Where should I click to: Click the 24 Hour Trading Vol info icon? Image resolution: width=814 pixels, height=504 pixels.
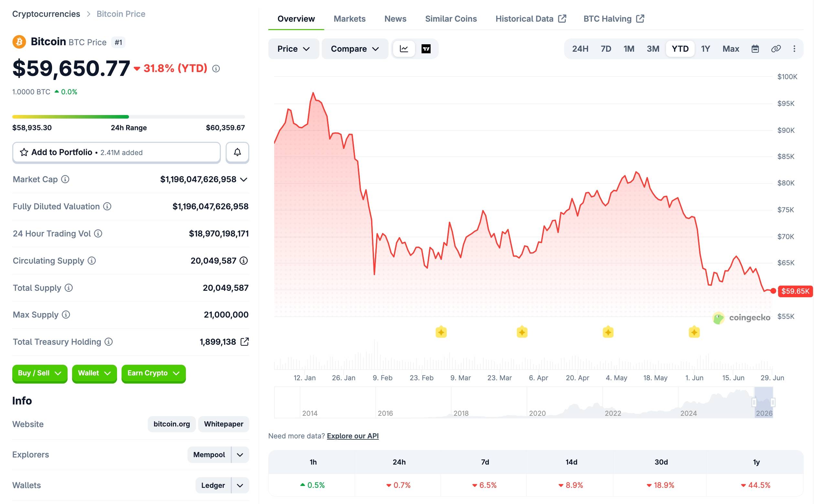98,234
